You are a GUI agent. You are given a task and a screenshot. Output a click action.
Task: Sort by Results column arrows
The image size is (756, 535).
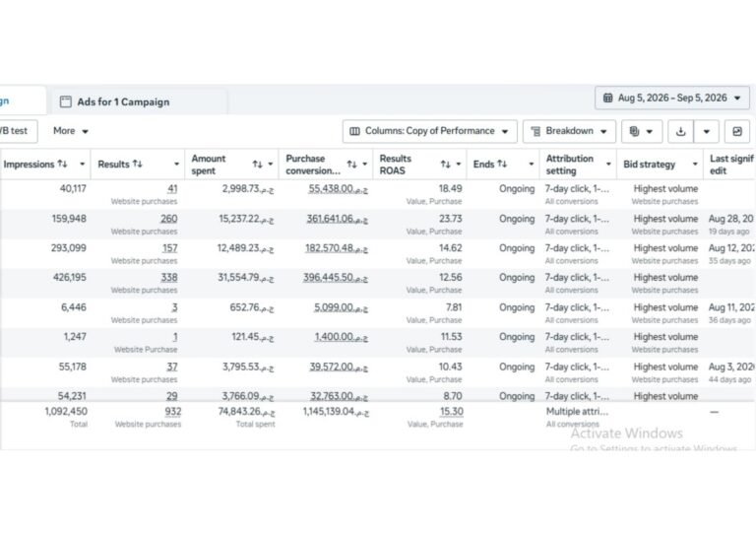138,164
